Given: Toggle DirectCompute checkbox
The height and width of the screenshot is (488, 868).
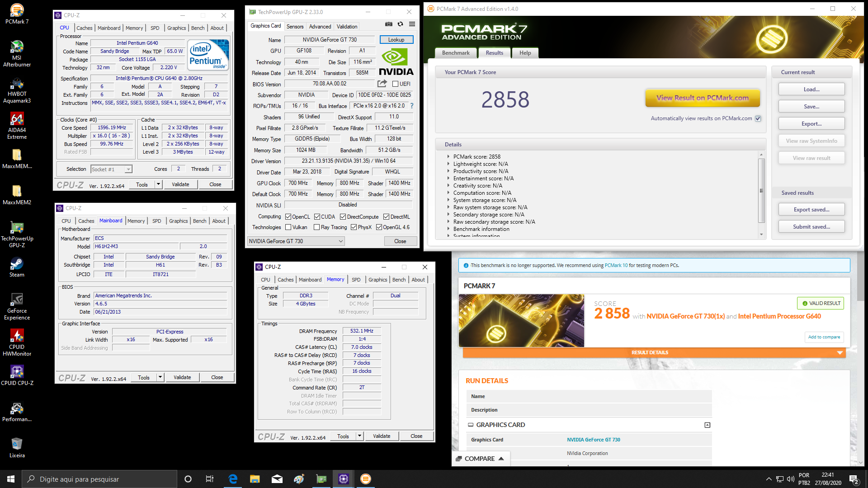Looking at the screenshot, I should tap(343, 217).
